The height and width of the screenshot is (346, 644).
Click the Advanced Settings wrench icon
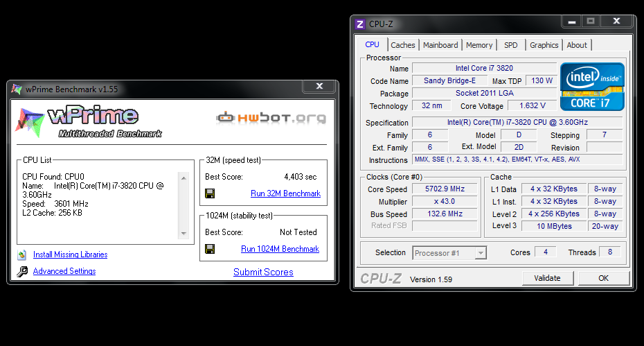22,271
